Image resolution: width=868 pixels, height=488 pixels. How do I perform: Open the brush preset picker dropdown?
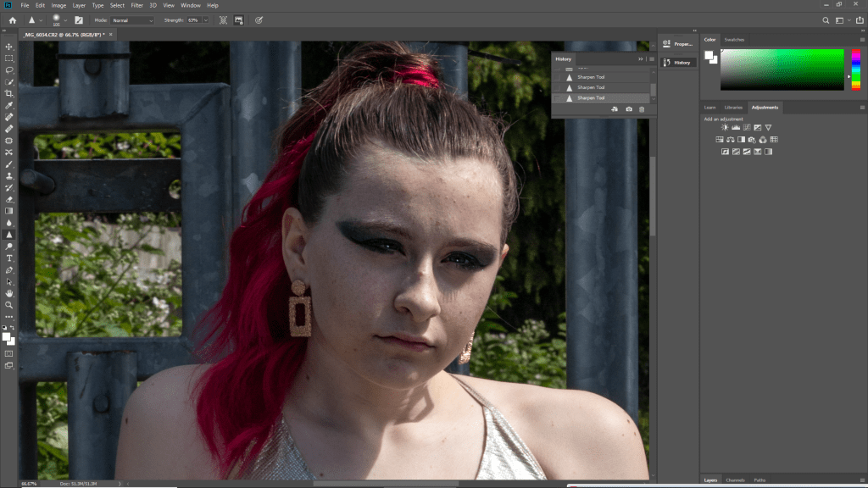pos(67,19)
